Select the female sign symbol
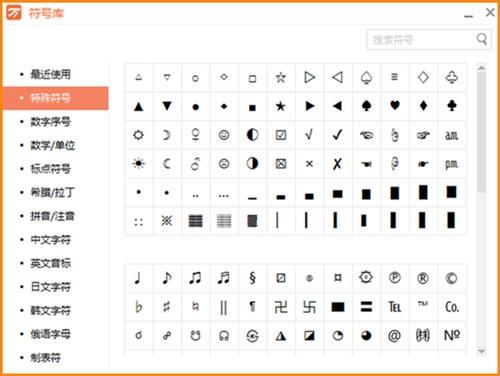 (x=195, y=135)
